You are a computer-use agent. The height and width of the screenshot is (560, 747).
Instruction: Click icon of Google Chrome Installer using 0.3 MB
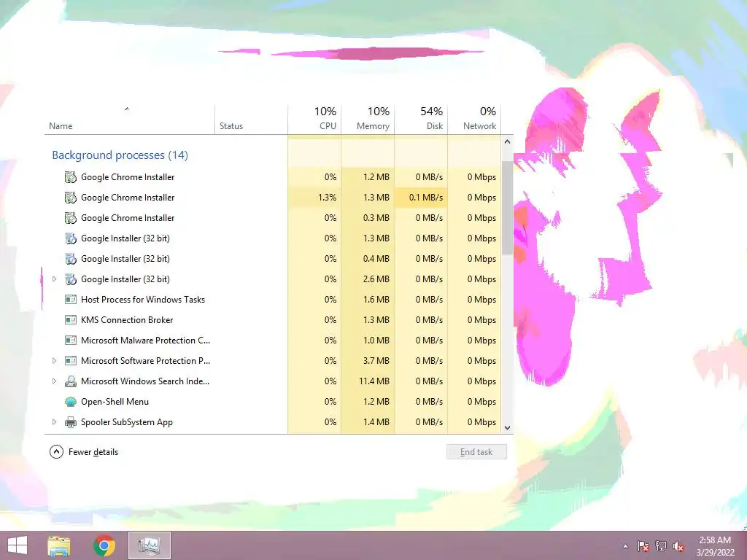tap(71, 218)
